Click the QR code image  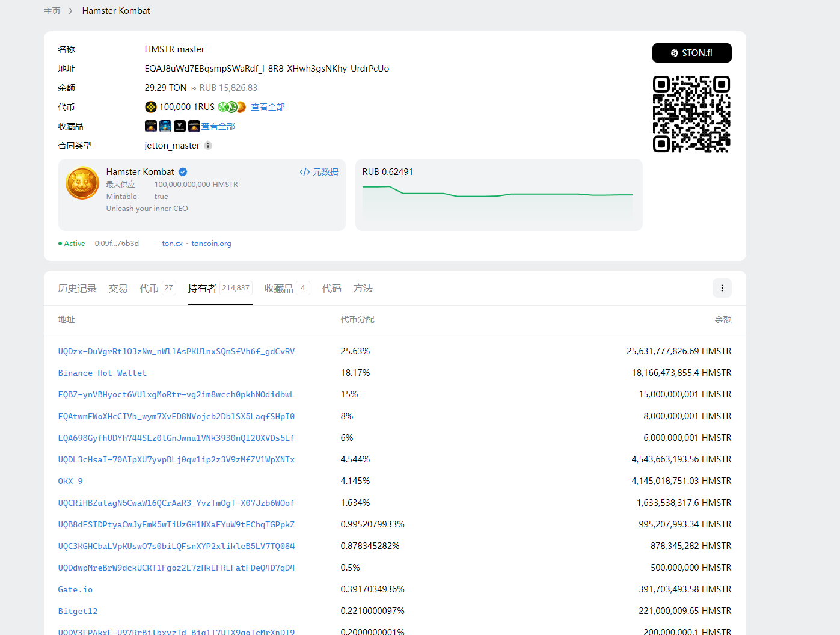pyautogui.click(x=691, y=114)
